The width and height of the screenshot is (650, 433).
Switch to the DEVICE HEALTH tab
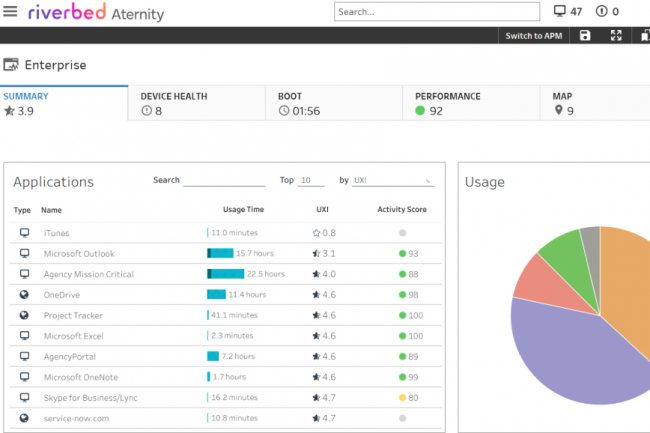pyautogui.click(x=197, y=103)
